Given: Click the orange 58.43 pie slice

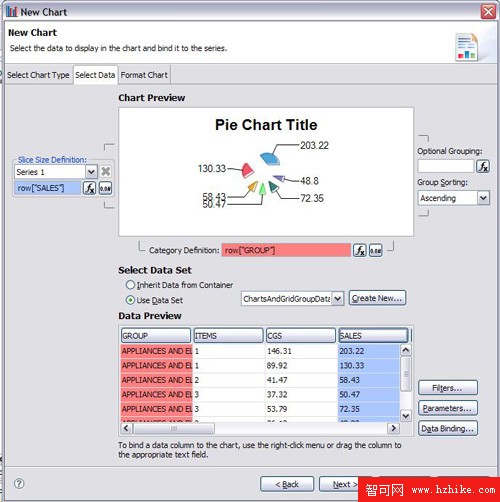Looking at the screenshot, I should click(x=253, y=186).
